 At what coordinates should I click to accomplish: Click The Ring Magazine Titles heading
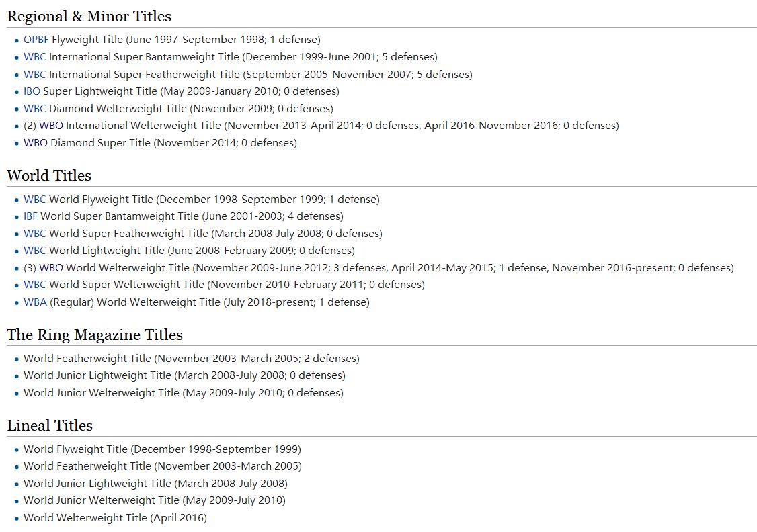95,335
